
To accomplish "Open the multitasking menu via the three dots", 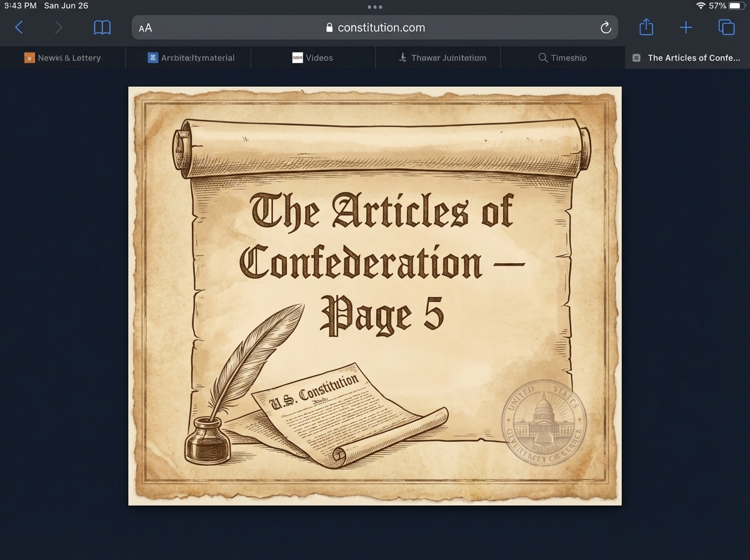I will (375, 7).
